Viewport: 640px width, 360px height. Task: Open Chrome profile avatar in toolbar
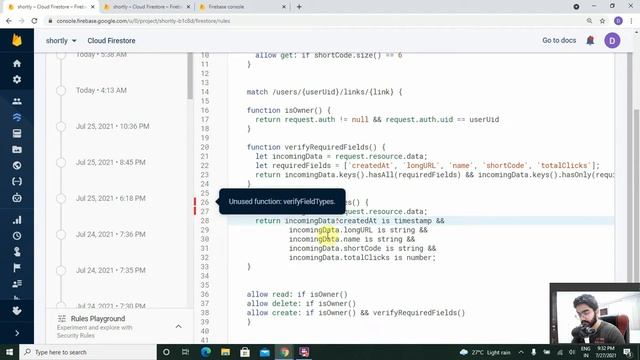(x=618, y=21)
